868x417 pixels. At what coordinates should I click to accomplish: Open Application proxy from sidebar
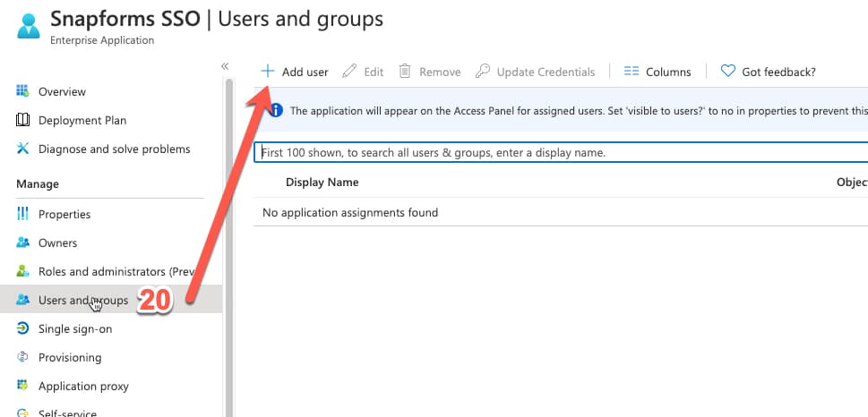point(83,386)
